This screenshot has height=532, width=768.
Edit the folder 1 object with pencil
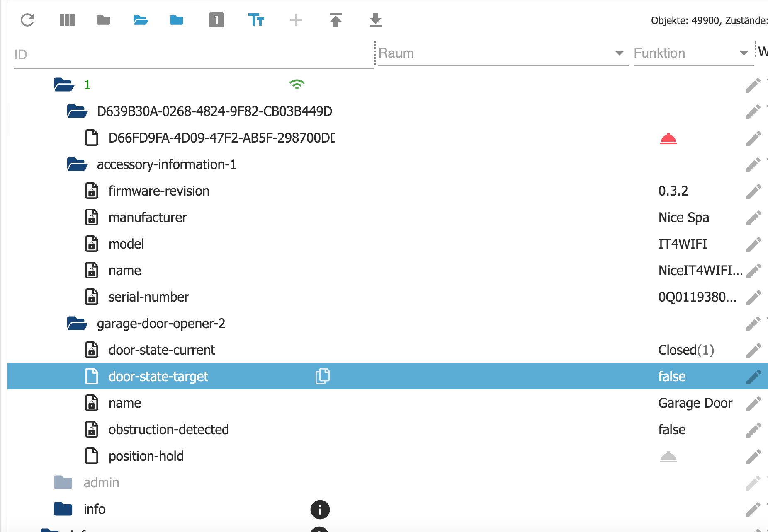point(753,85)
